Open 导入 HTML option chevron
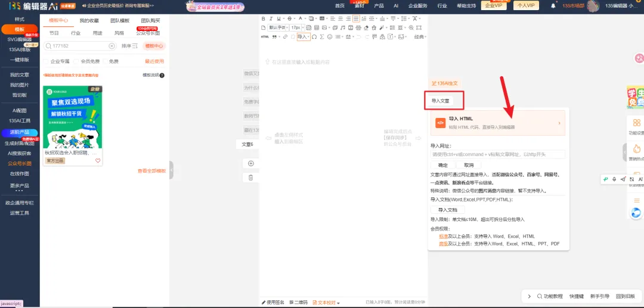 tap(559, 123)
